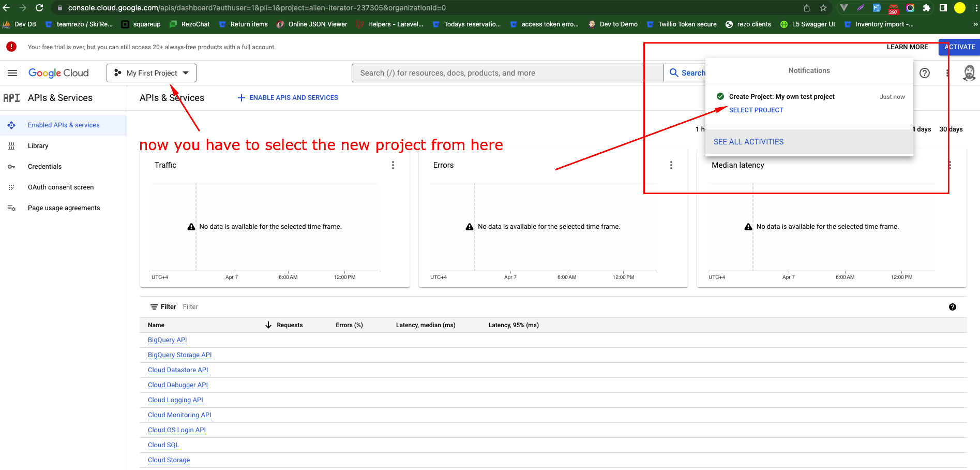This screenshot has width=980, height=470.
Task: Open the BigQuery Storage API link
Action: [x=179, y=355]
